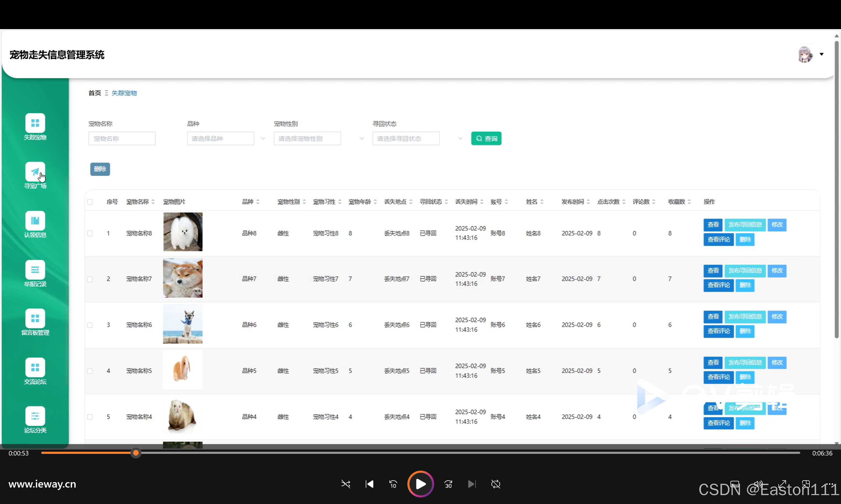
Task: Skip forward 30 seconds in the player
Action: [x=448, y=484]
